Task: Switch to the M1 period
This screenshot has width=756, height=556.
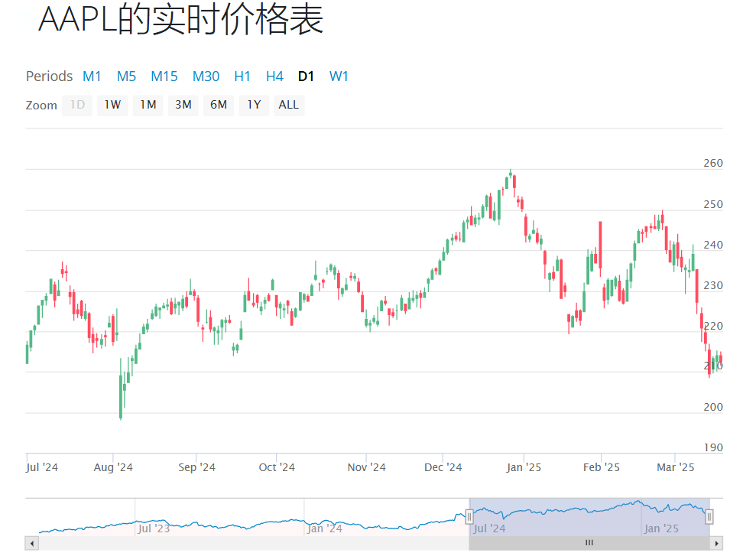Action: pyautogui.click(x=92, y=76)
